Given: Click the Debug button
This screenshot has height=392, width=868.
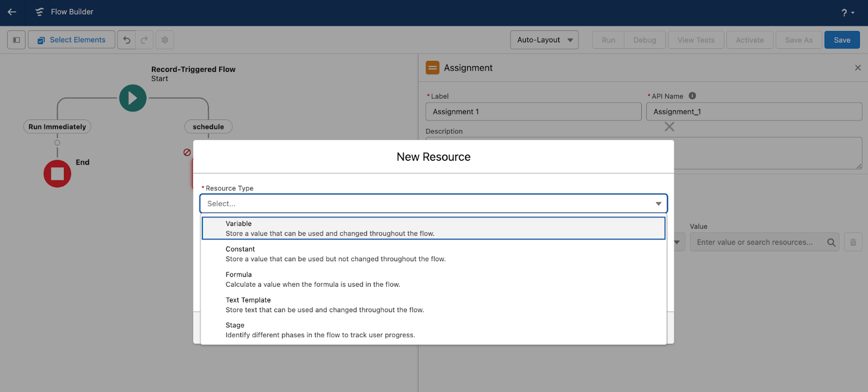Looking at the screenshot, I should pyautogui.click(x=644, y=40).
